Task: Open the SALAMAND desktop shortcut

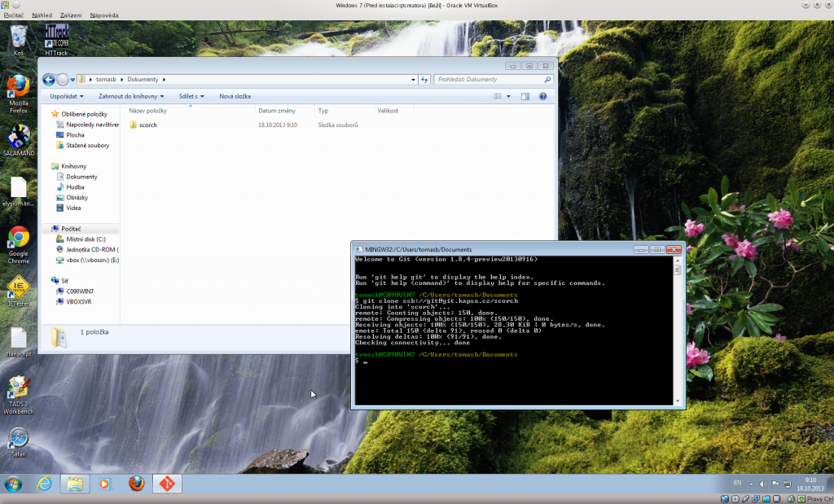Action: tap(18, 140)
